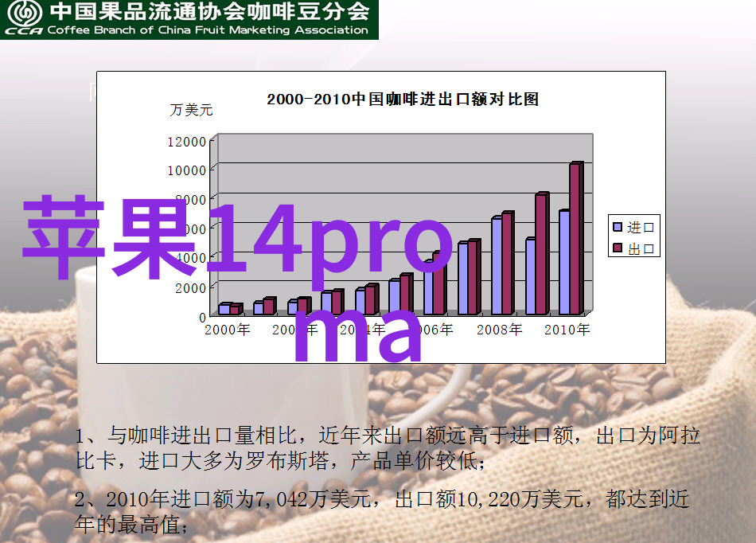Click the chart title 2000-2010中国咖啡进出口额对比图
This screenshot has height=543, width=756.
click(x=403, y=99)
